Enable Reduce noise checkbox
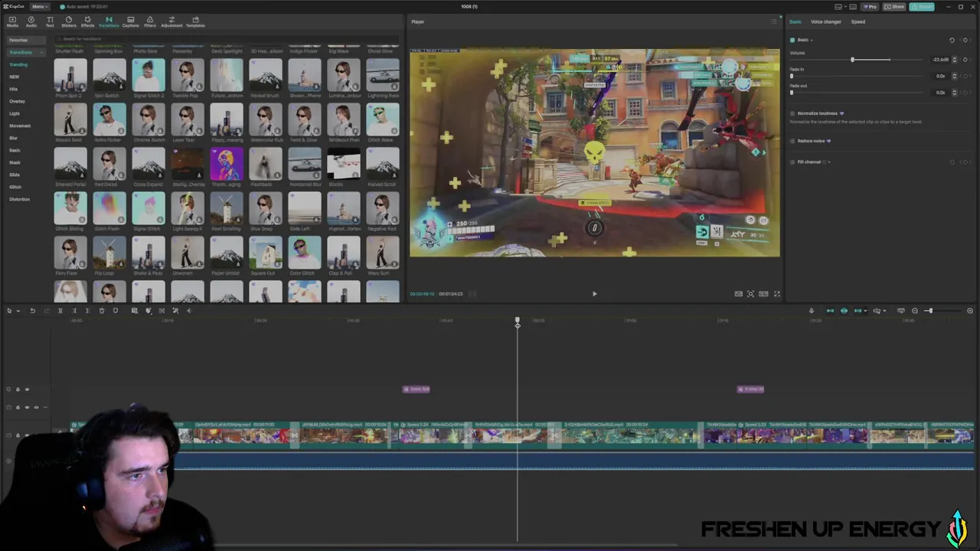Image resolution: width=980 pixels, height=551 pixels. [792, 141]
